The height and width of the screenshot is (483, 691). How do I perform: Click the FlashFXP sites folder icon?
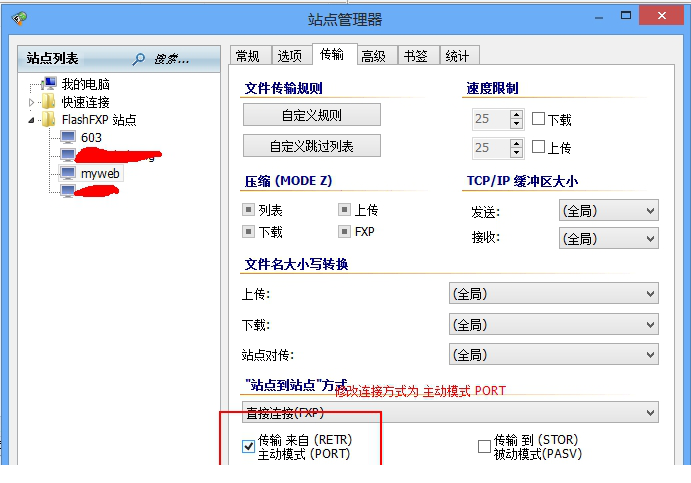coord(48,119)
